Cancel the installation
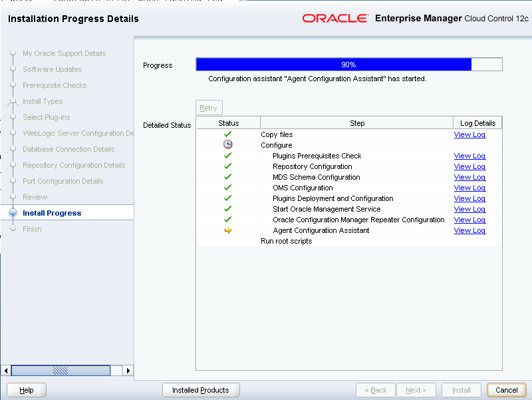Viewport: 532px width, 400px height. coord(507,390)
